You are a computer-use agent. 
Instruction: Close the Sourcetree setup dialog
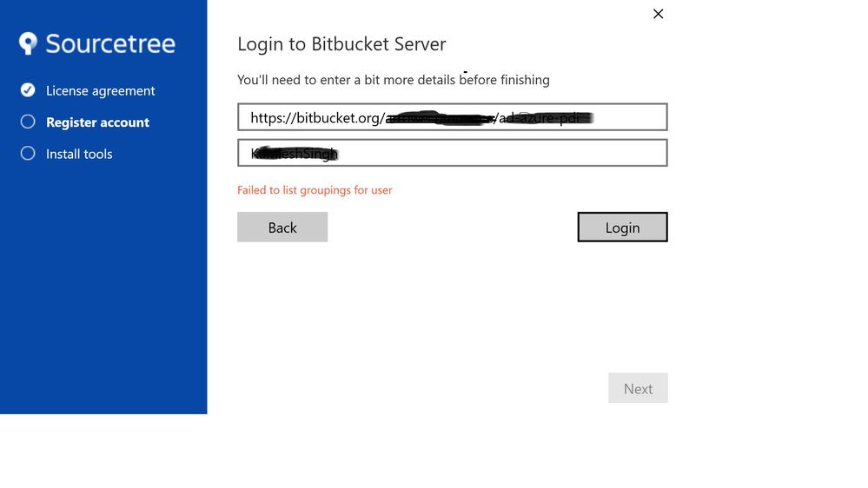coord(658,14)
